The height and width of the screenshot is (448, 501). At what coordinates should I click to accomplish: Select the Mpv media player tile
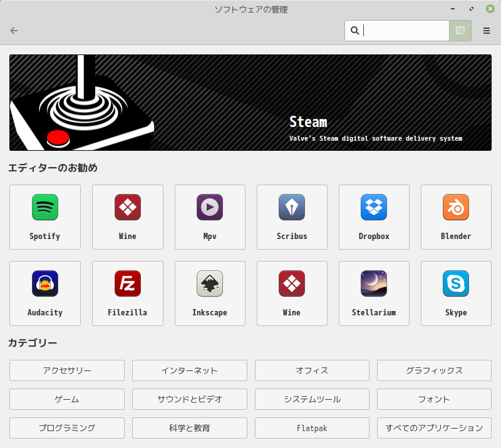point(210,217)
